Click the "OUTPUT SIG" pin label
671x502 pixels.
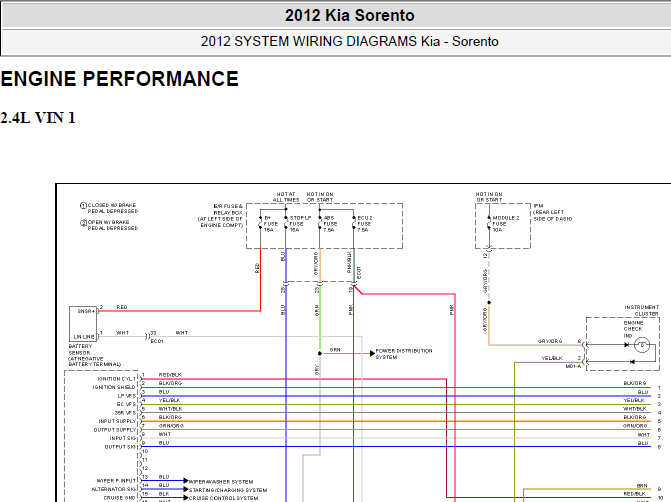tap(120, 447)
